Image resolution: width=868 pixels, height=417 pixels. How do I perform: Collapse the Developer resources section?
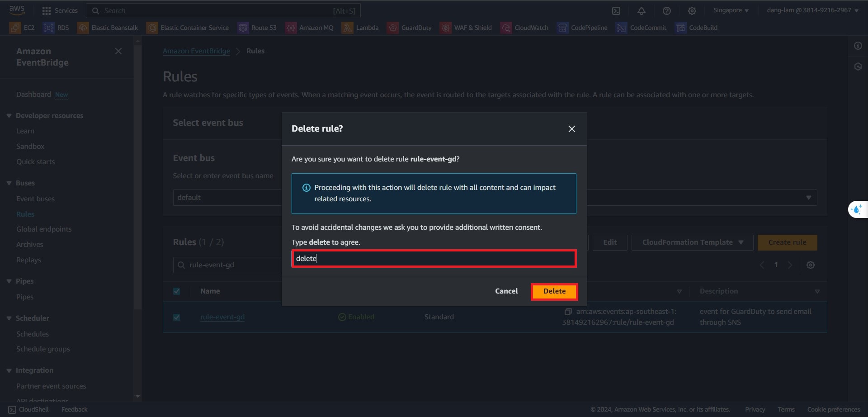click(9, 116)
